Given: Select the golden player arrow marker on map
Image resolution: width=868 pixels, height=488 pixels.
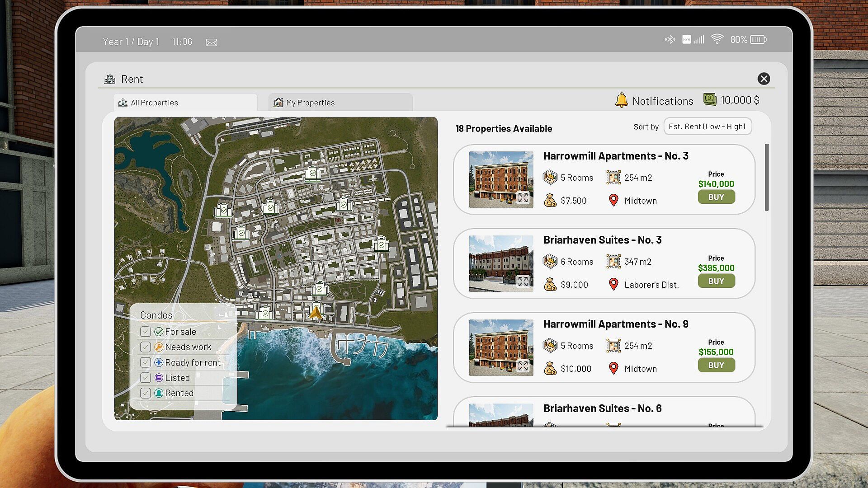Looking at the screenshot, I should pyautogui.click(x=316, y=311).
